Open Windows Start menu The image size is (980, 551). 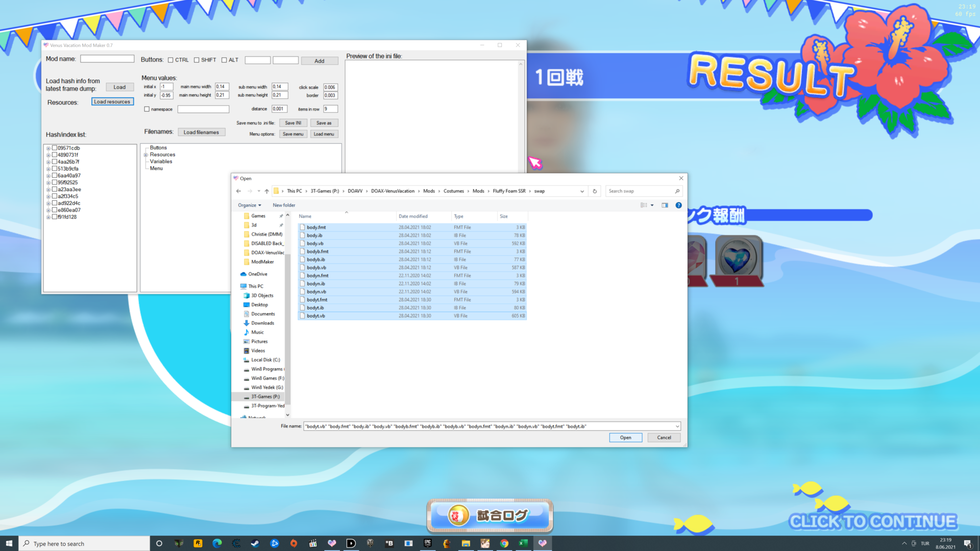9,543
